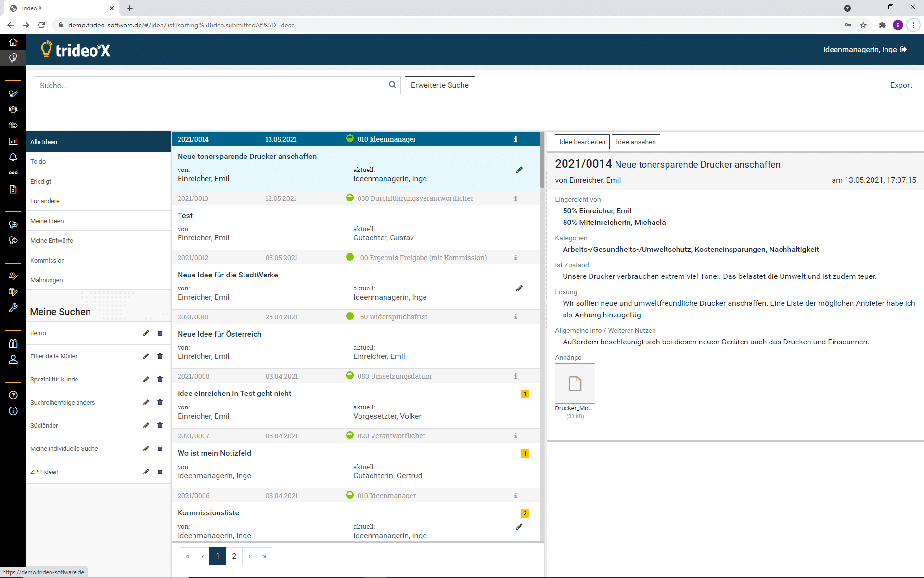Open the Drucker_Mo... attachment thumbnail

[x=575, y=383]
